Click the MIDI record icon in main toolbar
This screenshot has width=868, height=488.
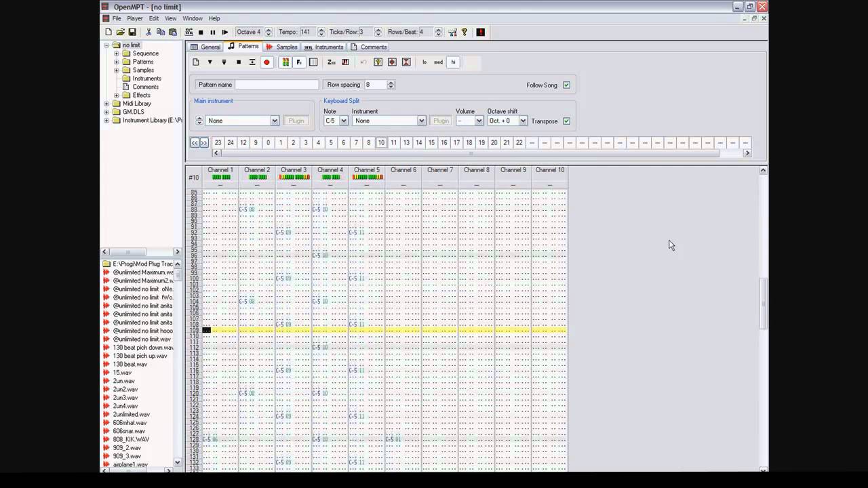point(189,32)
